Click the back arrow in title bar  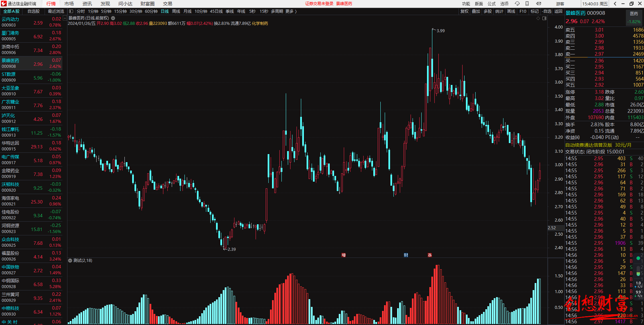pos(615,4)
